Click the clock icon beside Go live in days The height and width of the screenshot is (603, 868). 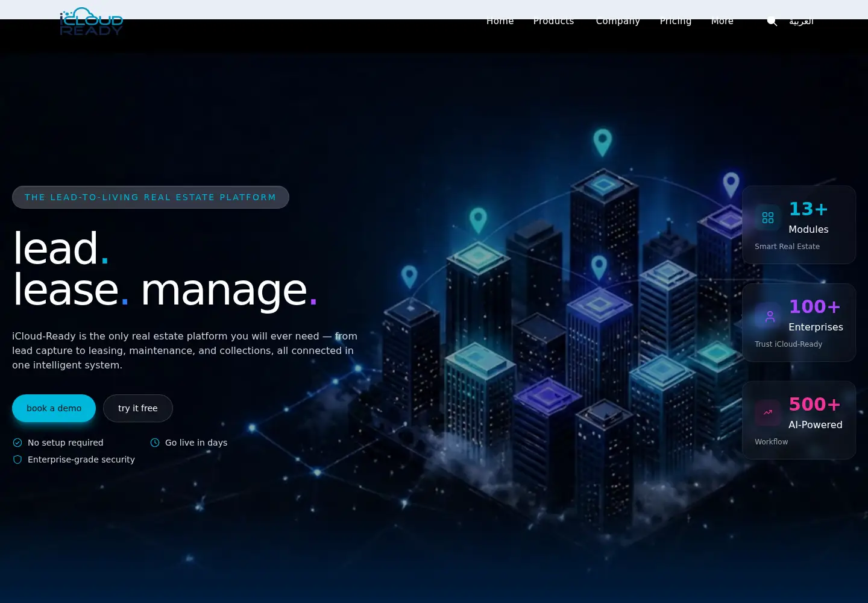point(155,443)
